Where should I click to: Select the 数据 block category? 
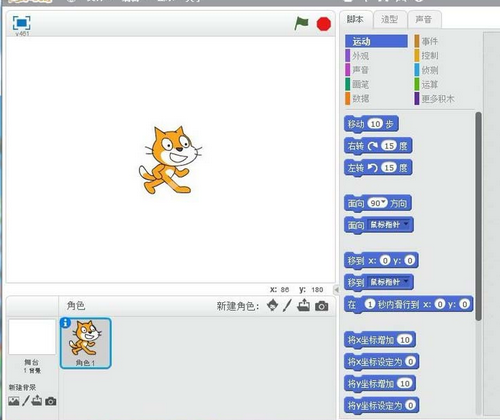pyautogui.click(x=361, y=99)
